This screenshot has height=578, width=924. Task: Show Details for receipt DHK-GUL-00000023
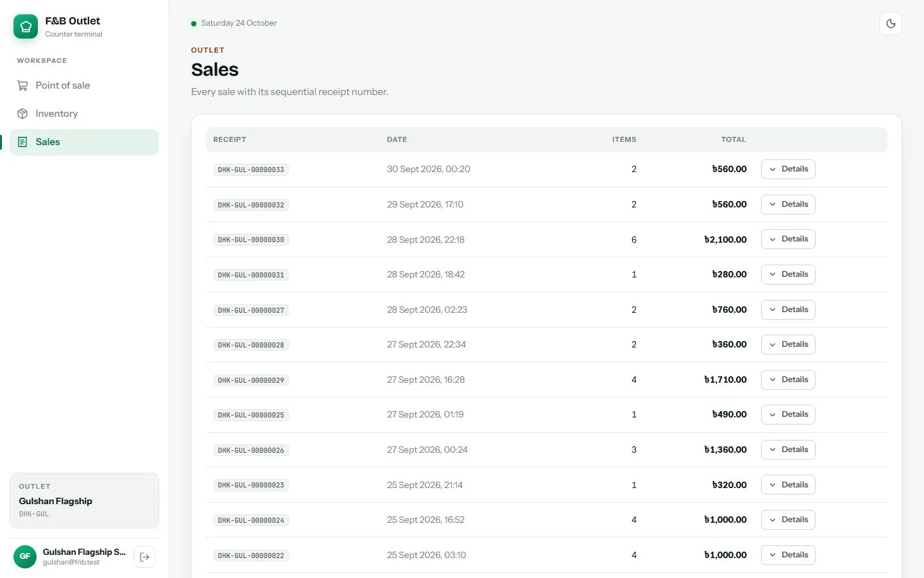point(788,485)
